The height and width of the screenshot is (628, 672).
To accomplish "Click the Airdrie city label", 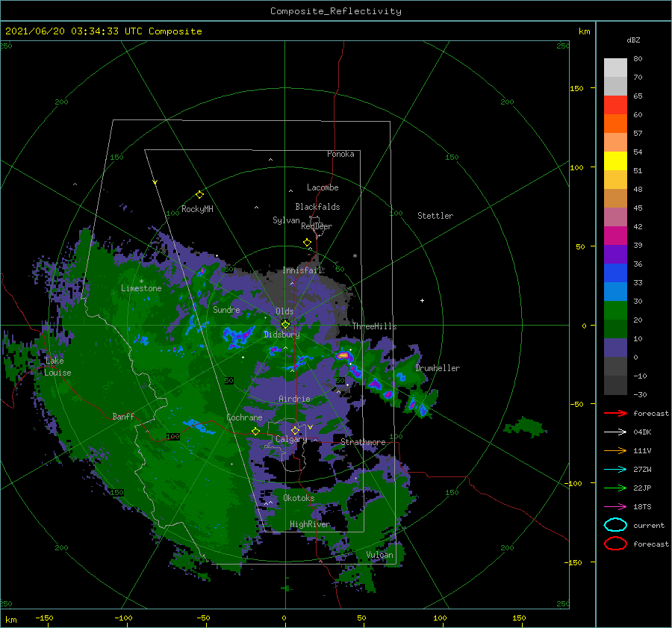I will pos(294,399).
